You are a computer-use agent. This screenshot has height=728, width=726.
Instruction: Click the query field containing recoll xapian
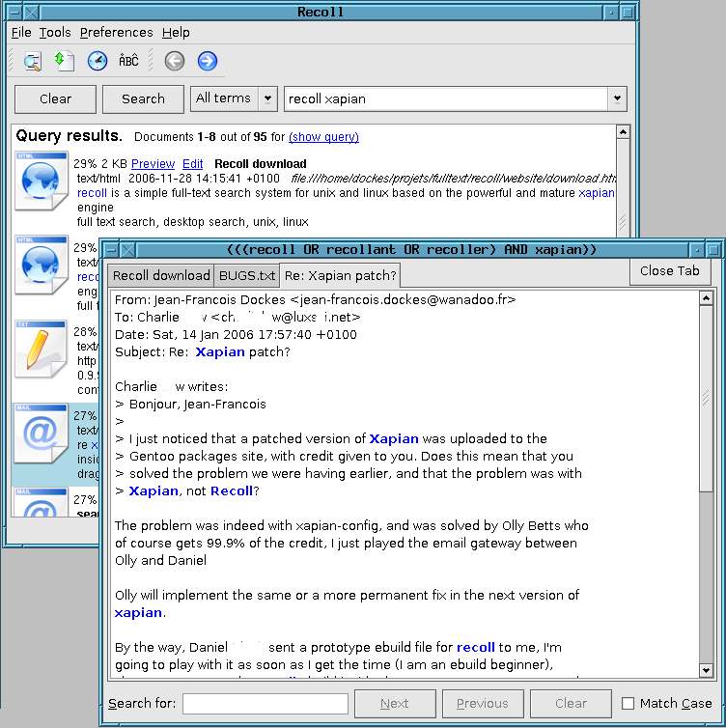[446, 98]
